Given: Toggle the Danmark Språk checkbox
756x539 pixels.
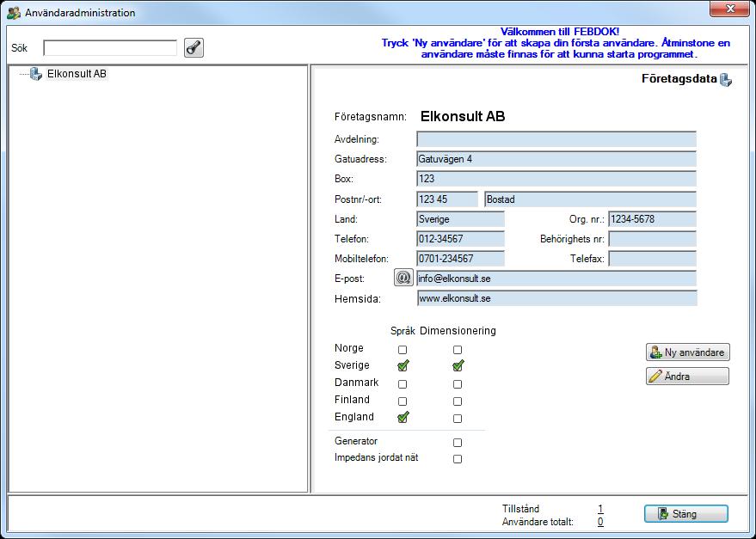Looking at the screenshot, I should point(403,384).
